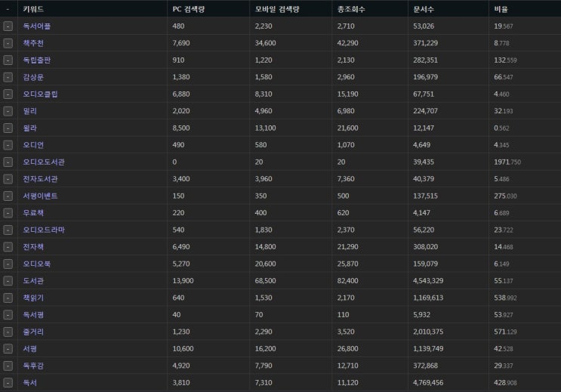Remove the 독립출판 row with its minus icon
561x392 pixels.
(x=8, y=60)
